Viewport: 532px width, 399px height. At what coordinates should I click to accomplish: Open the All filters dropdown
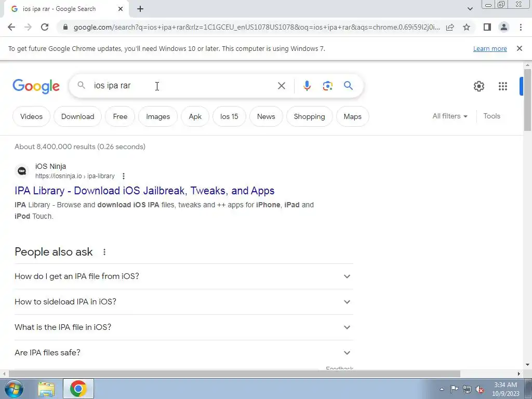[x=450, y=116]
